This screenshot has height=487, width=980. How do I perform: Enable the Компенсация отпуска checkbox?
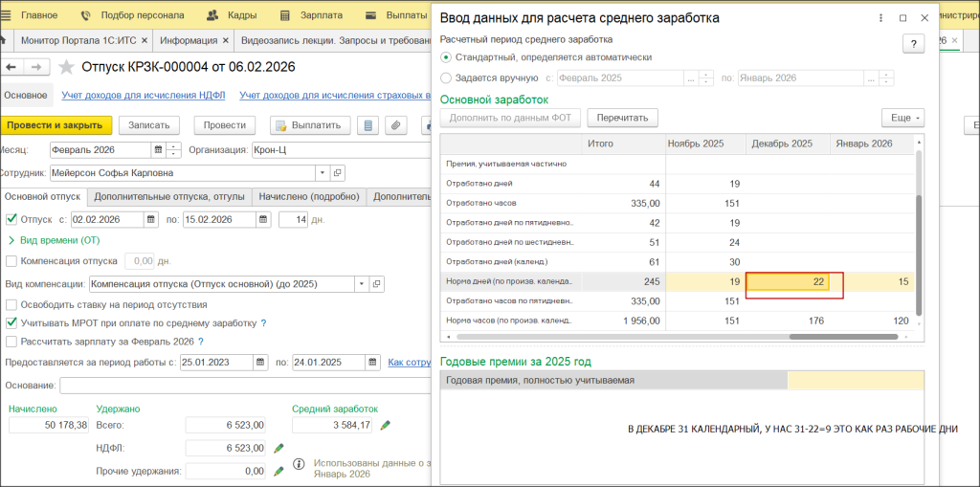tap(11, 260)
